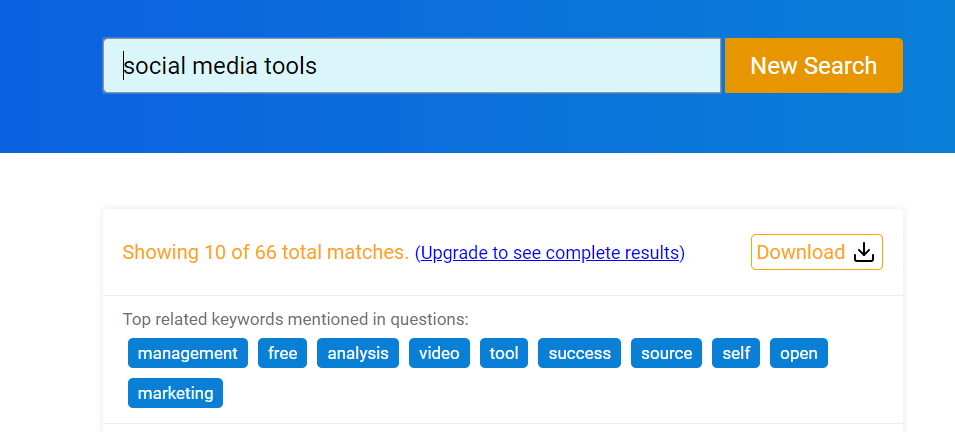Click the blue header banner background

click(x=500, y=125)
